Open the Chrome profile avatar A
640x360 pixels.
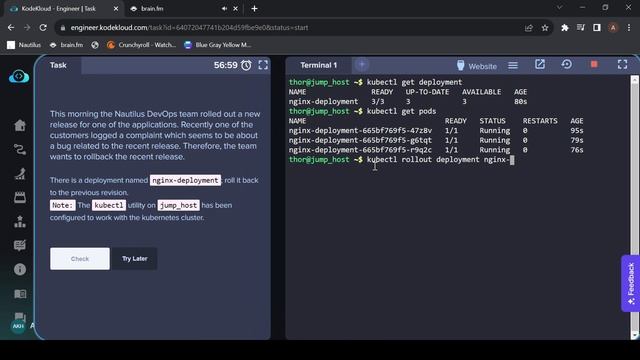pyautogui.click(x=613, y=28)
